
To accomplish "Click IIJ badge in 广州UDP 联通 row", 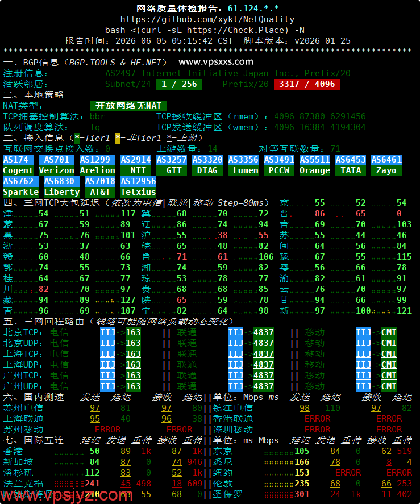I will click(x=236, y=386).
